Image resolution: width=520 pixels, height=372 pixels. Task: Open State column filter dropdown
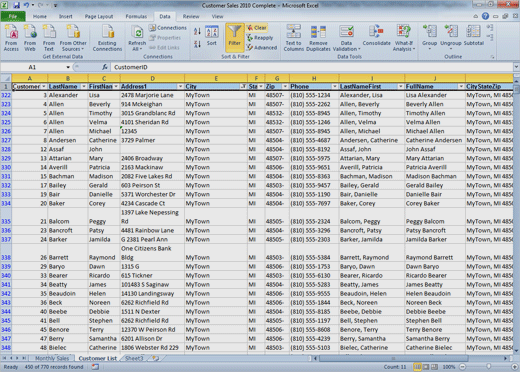pos(261,87)
